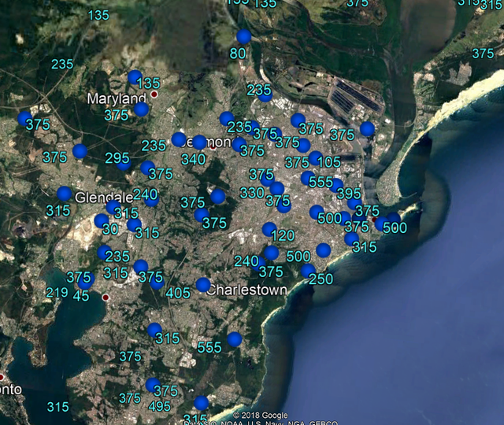The height and width of the screenshot is (425, 504).
Task: Click blue placemark right of southern 555 label
Action: click(x=235, y=339)
